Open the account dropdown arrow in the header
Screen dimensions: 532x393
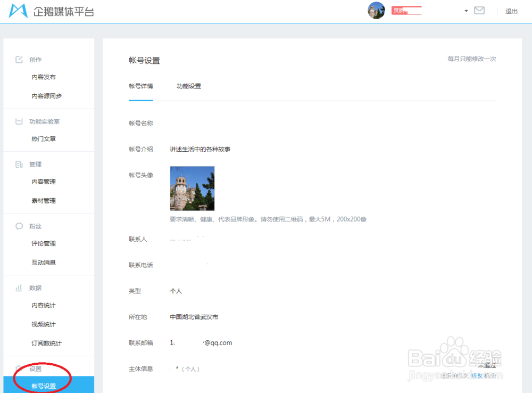tap(465, 10)
